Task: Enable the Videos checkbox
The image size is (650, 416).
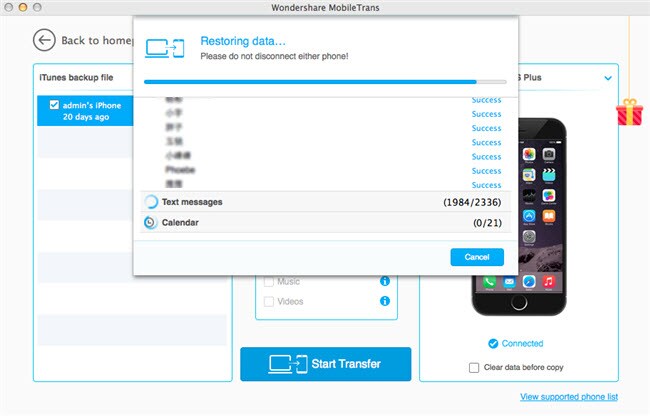Action: coord(269,301)
